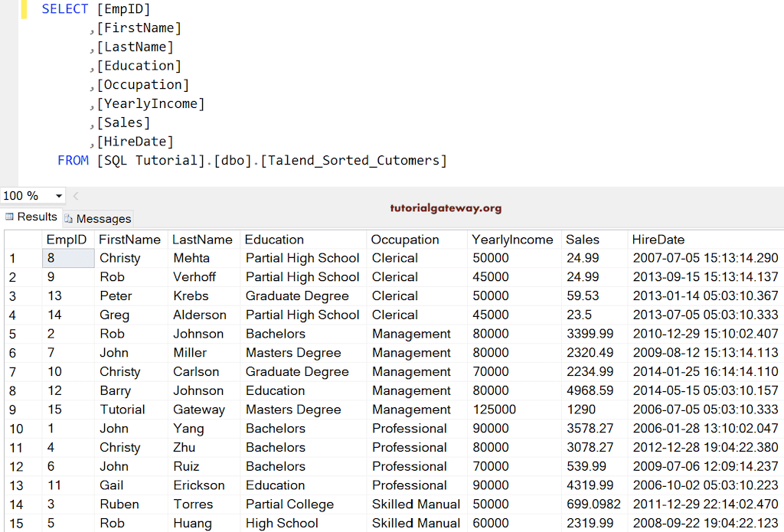Select row 15 using its row number header

(16, 524)
